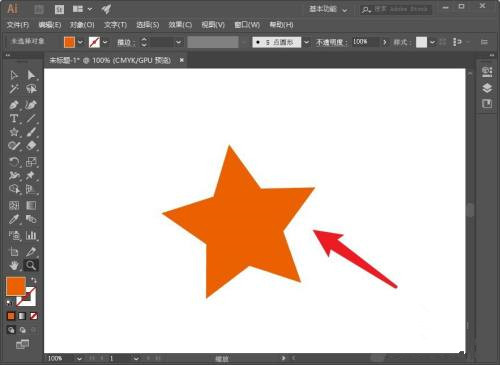Select the Direct Selection tool

point(31,75)
